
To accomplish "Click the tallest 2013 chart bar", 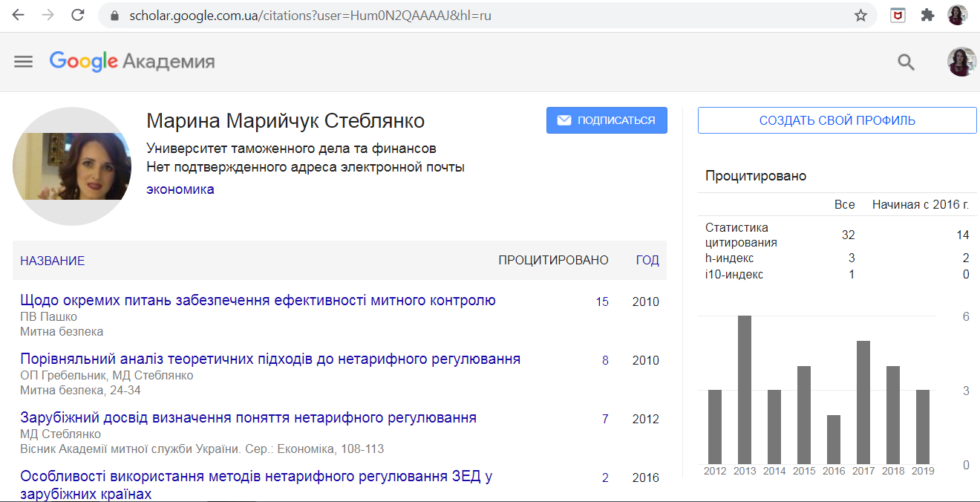I will click(x=745, y=390).
